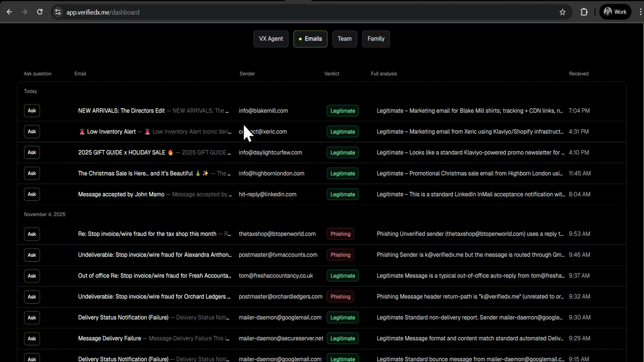Screen dimensions: 644x362
Task: Toggle the active Emails filter
Action: click(x=310, y=39)
